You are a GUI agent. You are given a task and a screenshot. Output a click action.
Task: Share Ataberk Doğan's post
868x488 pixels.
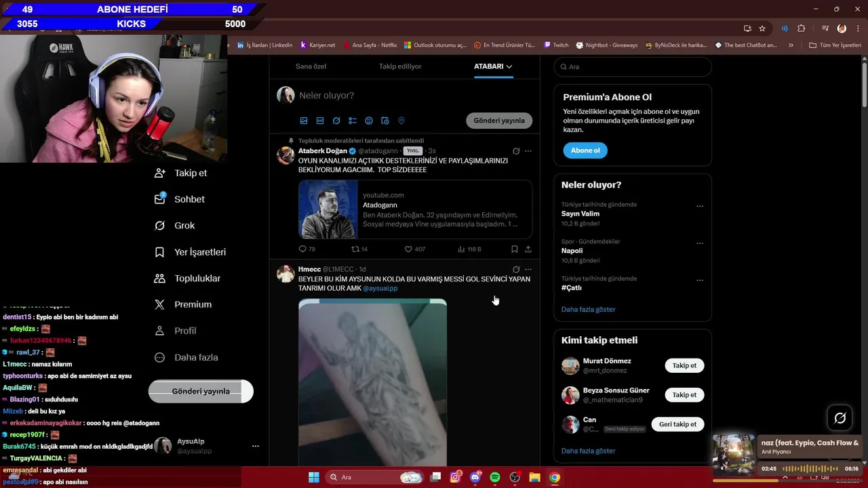(x=528, y=249)
